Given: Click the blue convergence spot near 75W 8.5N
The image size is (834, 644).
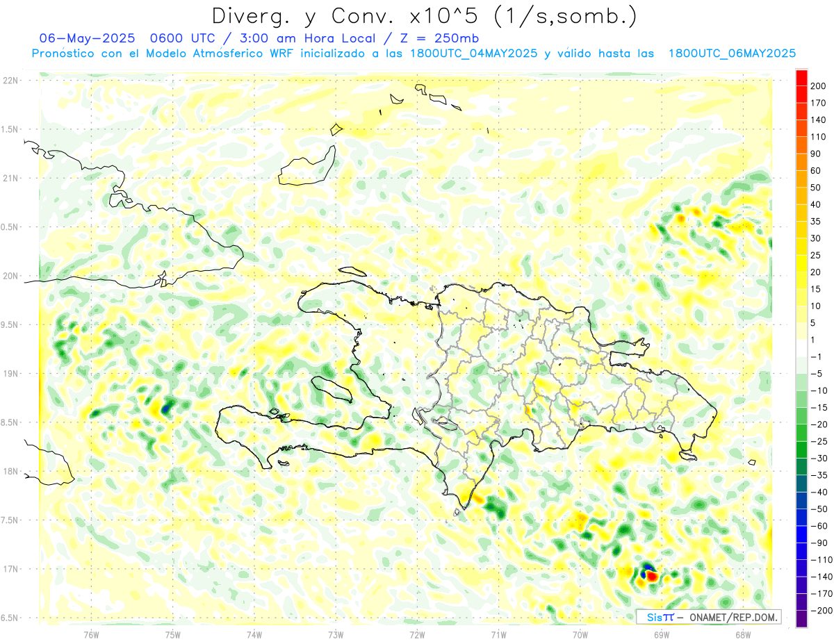Looking at the screenshot, I should point(167,407).
